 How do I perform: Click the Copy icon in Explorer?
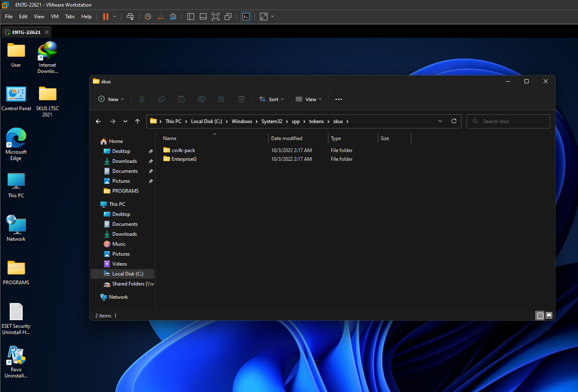point(161,99)
